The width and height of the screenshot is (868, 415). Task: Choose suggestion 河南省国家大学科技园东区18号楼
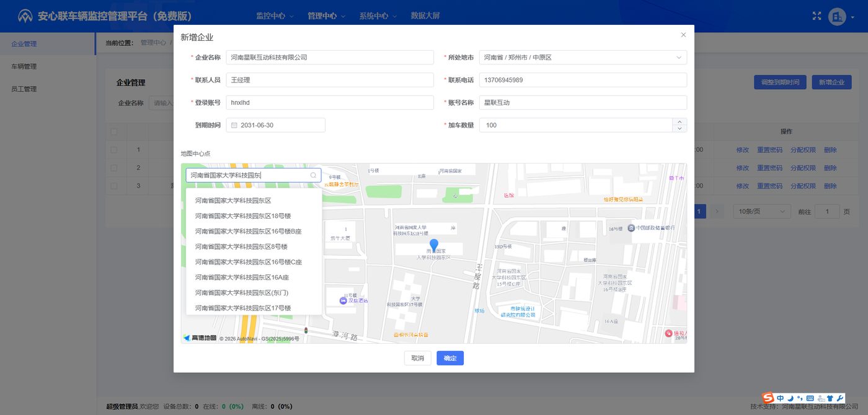pos(254,216)
